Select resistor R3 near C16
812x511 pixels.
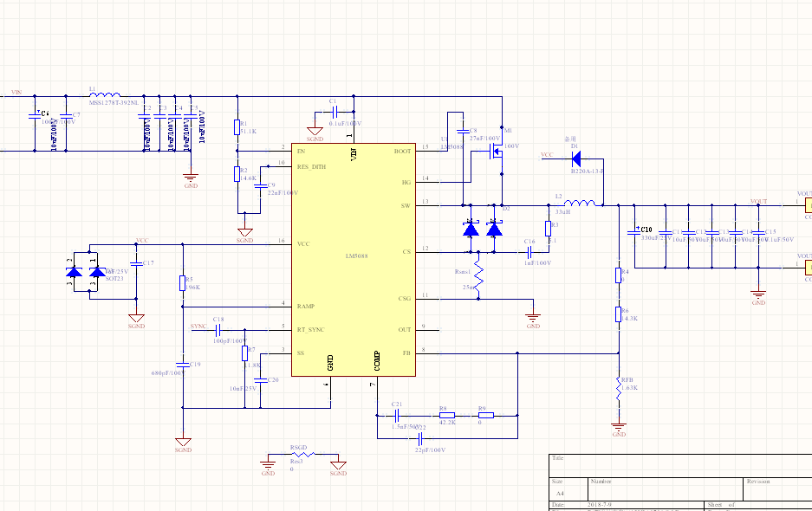pos(549,229)
